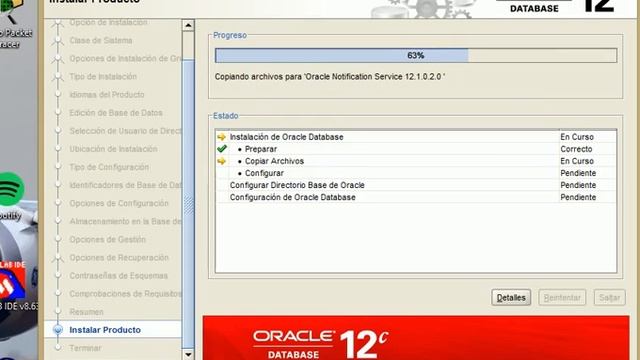Click the Copiando archivos progress message
The image size is (640, 360).
(x=330, y=77)
